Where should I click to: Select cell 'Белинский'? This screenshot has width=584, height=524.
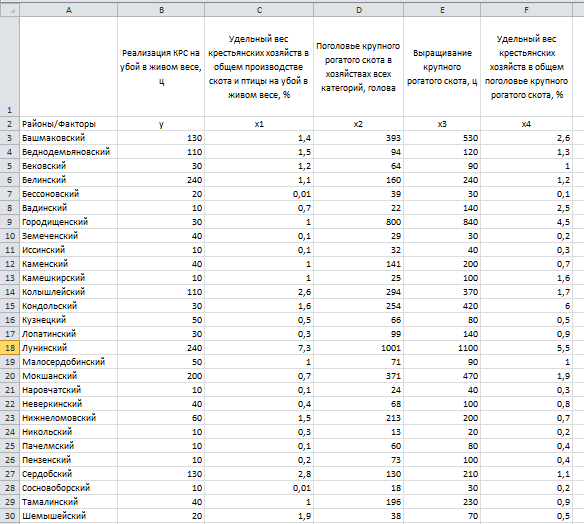click(69, 180)
